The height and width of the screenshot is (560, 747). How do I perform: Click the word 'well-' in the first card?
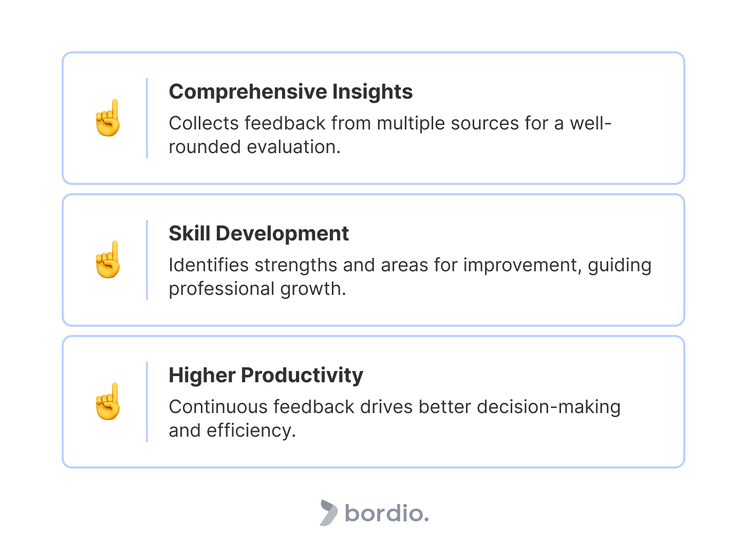[x=590, y=123]
